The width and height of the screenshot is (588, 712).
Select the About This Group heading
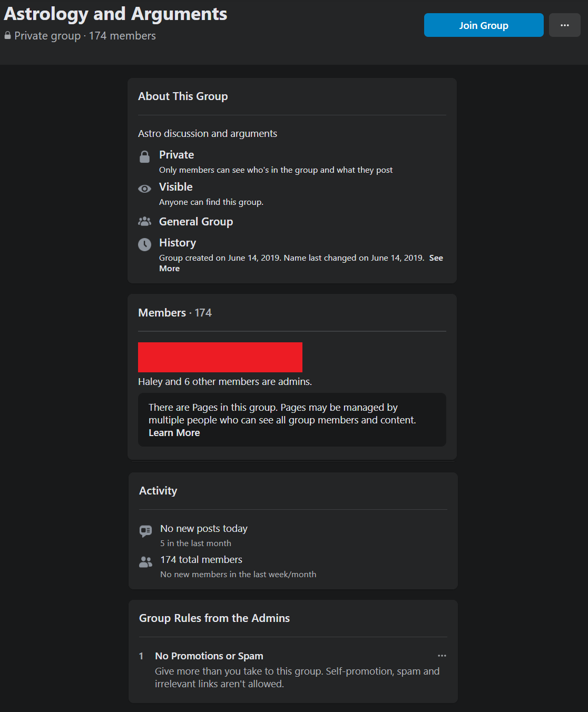pos(183,96)
